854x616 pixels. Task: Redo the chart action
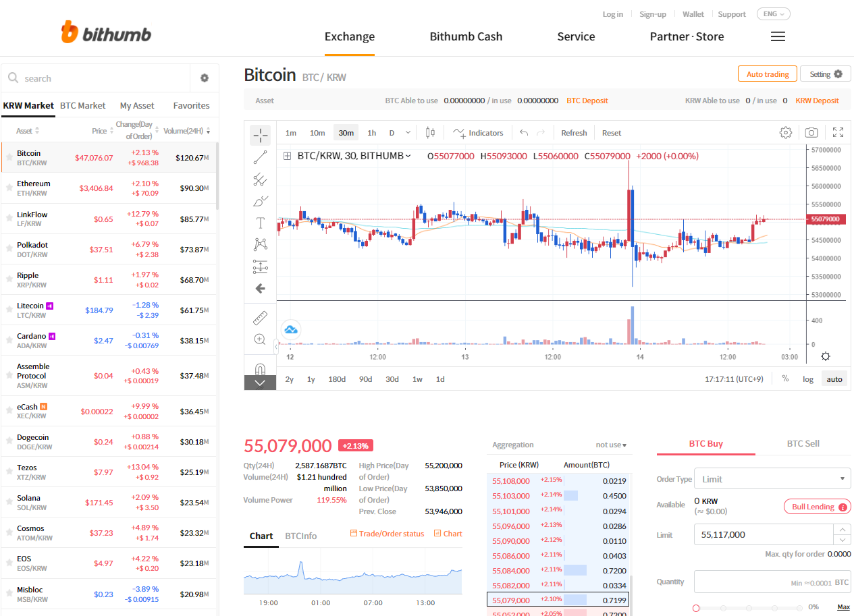click(541, 133)
